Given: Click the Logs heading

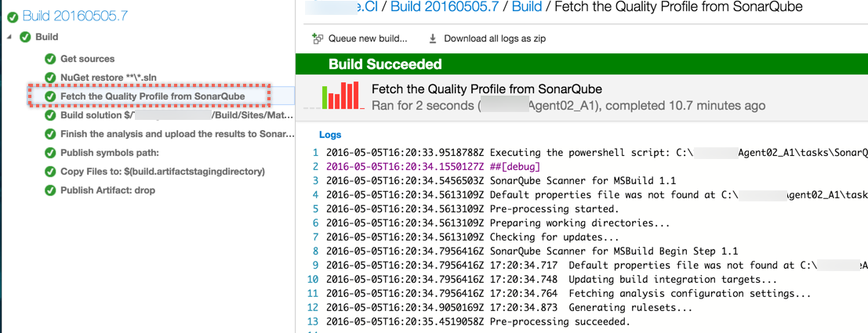Looking at the screenshot, I should [330, 135].
